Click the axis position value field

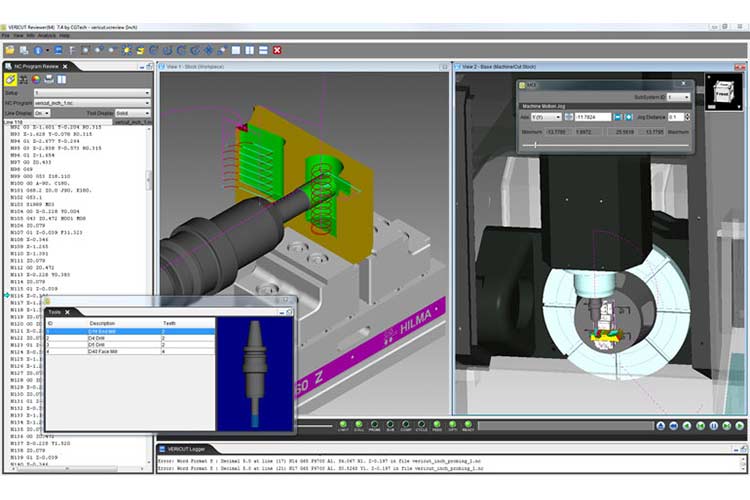pos(593,117)
